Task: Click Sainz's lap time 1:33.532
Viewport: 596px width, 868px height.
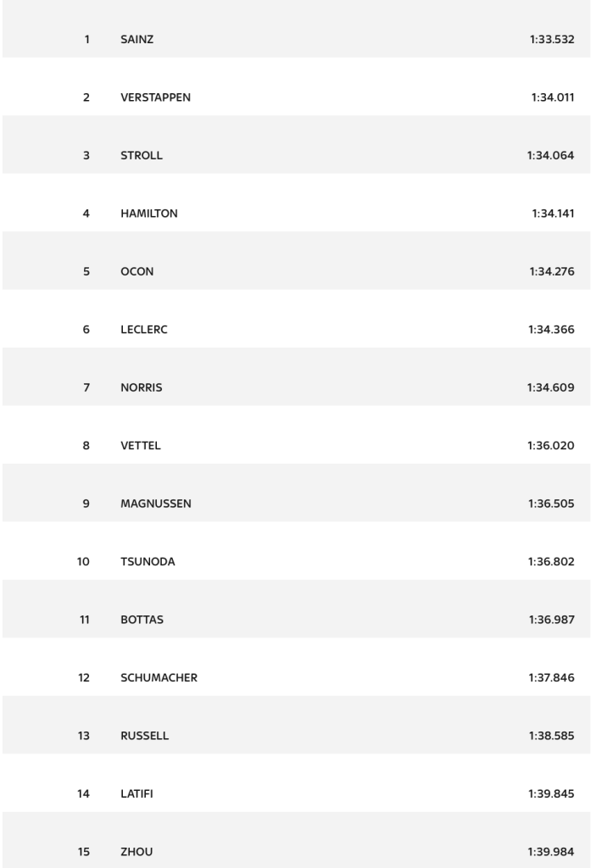Action: [552, 39]
